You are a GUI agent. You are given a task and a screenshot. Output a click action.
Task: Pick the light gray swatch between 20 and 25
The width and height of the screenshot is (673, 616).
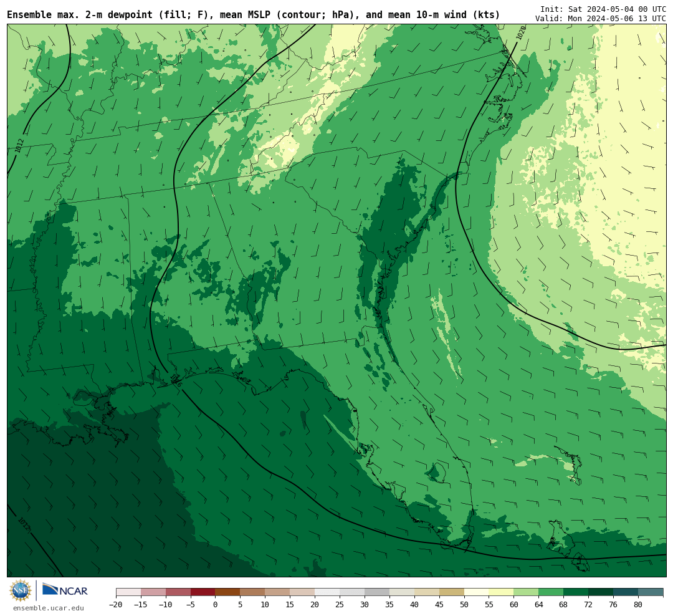point(328,592)
